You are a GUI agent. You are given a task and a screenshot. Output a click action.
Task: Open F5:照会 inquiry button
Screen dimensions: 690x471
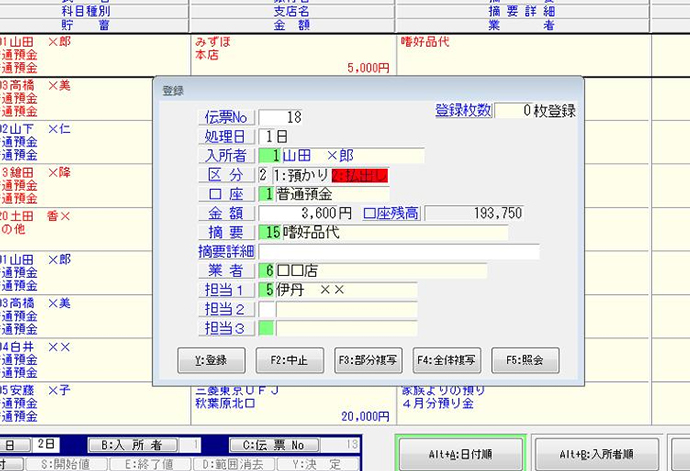524,361
